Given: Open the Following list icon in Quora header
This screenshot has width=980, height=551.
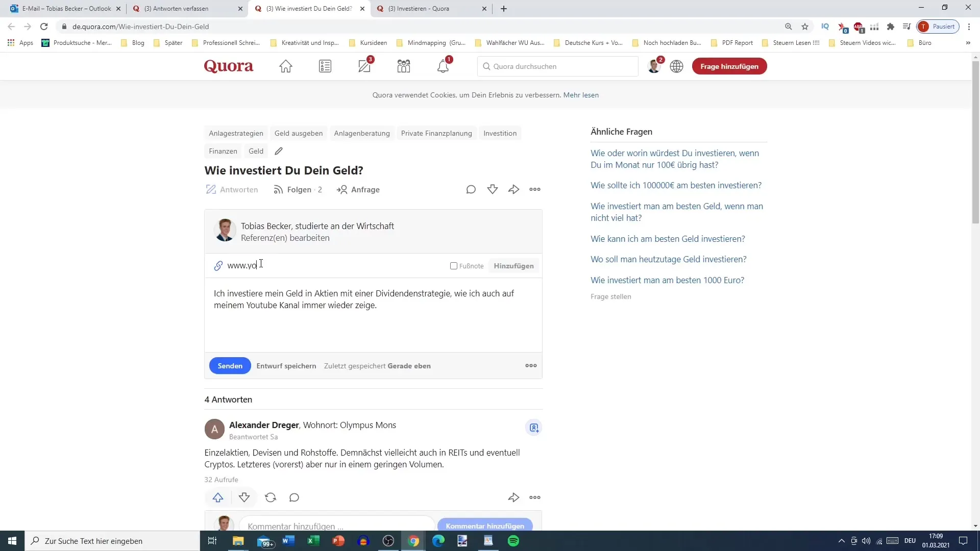Looking at the screenshot, I should [325, 66].
